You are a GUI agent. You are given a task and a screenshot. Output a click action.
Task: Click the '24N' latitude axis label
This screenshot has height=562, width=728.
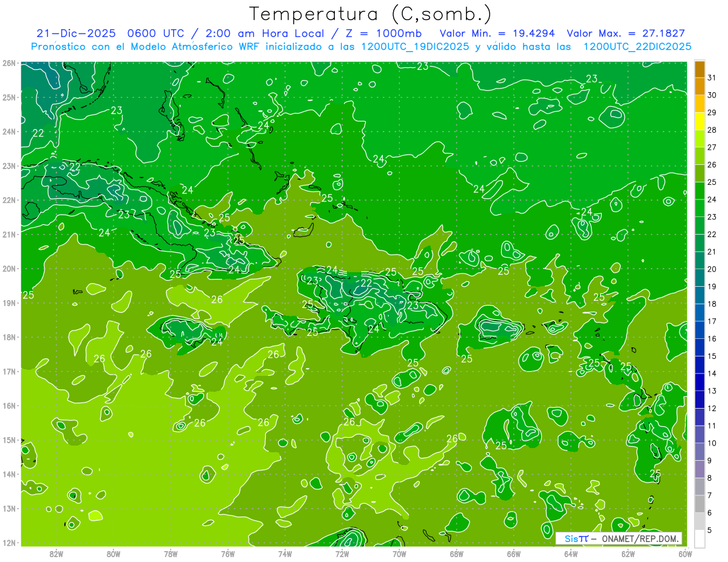(9, 132)
